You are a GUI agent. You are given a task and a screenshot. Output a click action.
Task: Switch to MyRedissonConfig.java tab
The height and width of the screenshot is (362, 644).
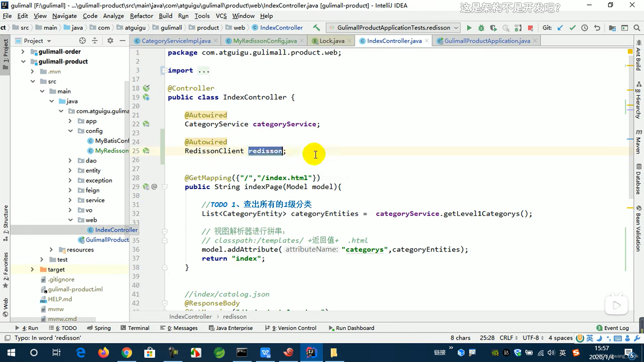coord(265,41)
